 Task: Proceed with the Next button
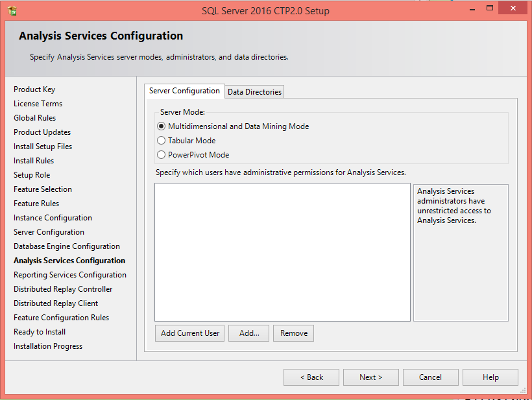pyautogui.click(x=371, y=377)
